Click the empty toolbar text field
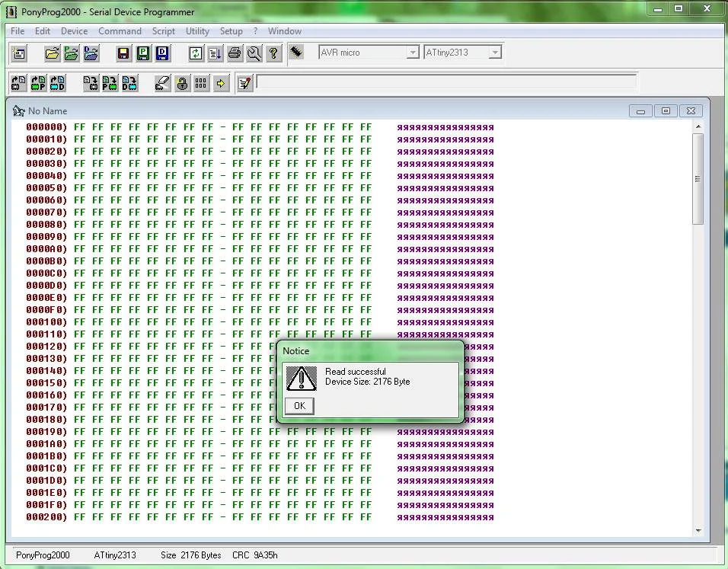Image resolution: width=728 pixels, height=569 pixels. click(x=446, y=82)
